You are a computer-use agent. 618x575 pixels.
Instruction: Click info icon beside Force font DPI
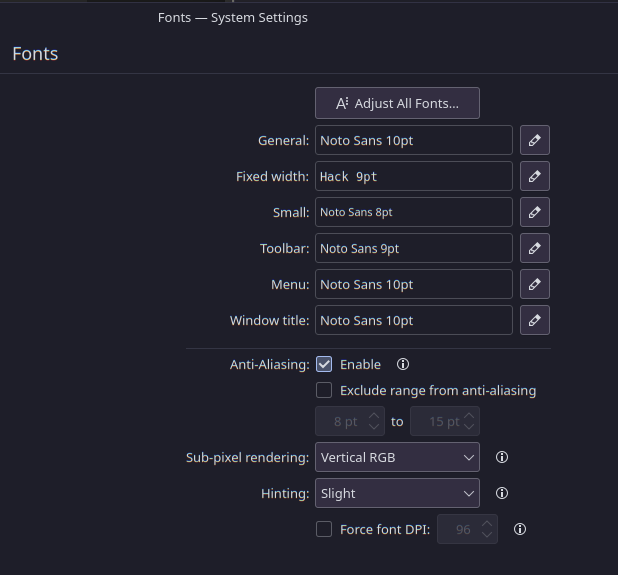click(x=520, y=529)
